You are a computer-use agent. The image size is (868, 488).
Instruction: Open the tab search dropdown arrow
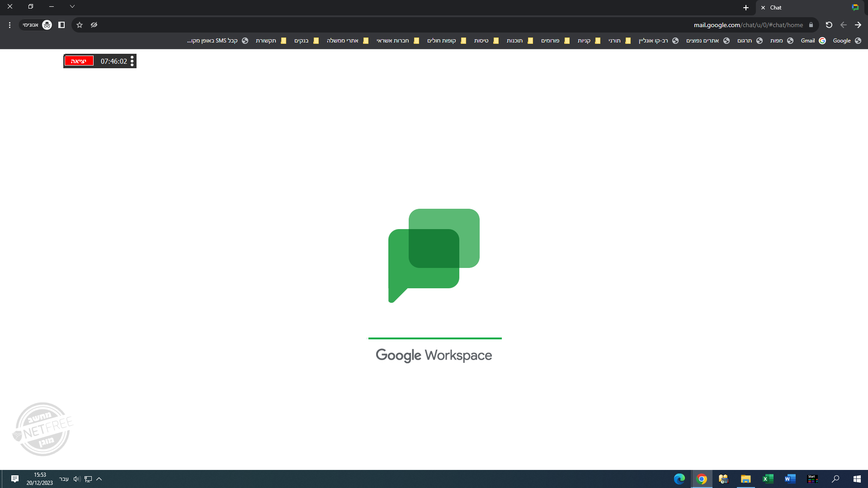(x=72, y=6)
